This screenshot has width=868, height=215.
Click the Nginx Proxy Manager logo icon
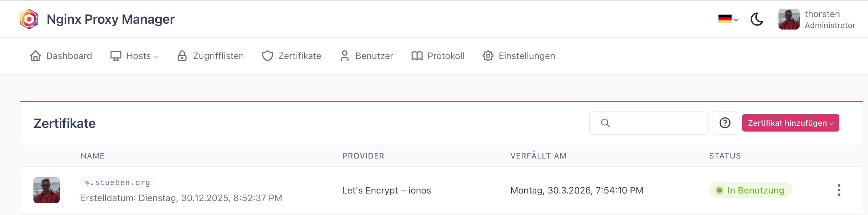[29, 19]
